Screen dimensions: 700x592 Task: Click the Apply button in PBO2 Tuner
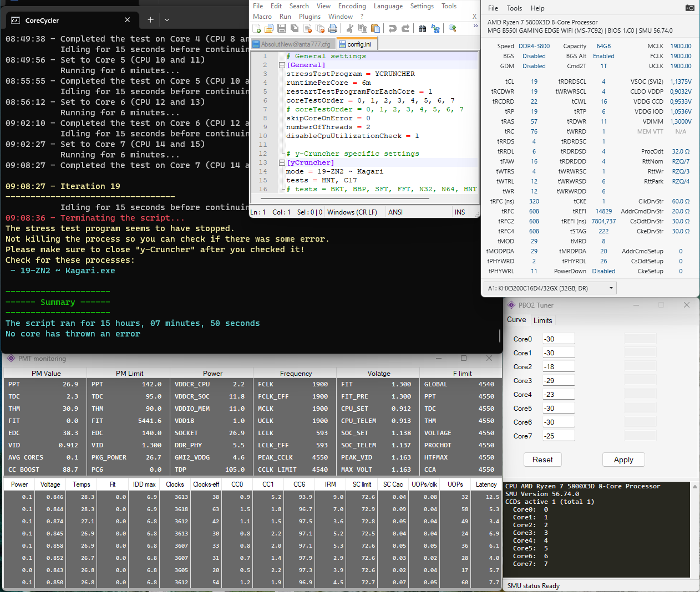[623, 460]
